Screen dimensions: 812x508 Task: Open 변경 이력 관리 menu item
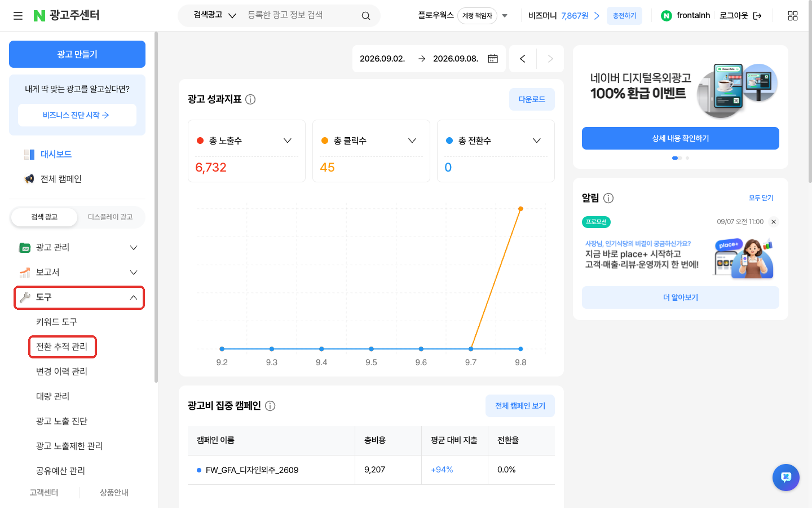click(x=61, y=371)
